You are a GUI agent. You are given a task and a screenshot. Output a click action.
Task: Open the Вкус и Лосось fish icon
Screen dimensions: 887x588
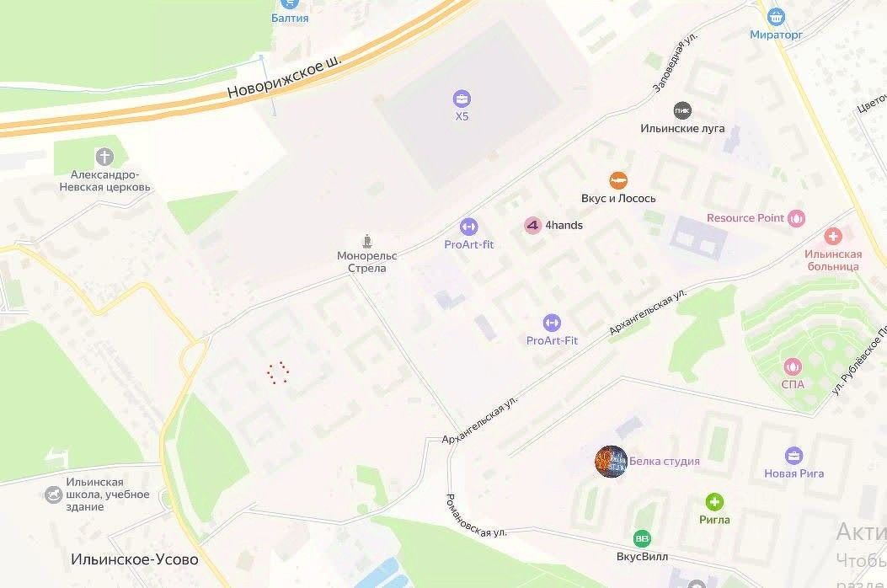point(618,180)
